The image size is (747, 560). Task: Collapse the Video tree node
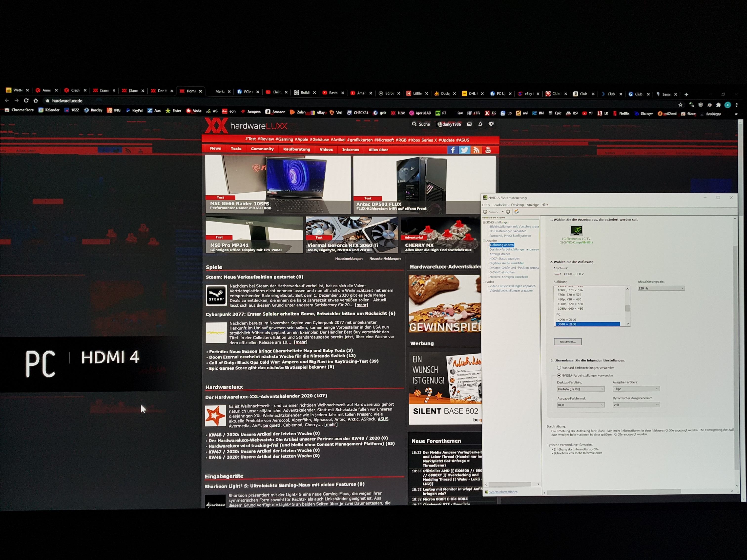pyautogui.click(x=484, y=281)
